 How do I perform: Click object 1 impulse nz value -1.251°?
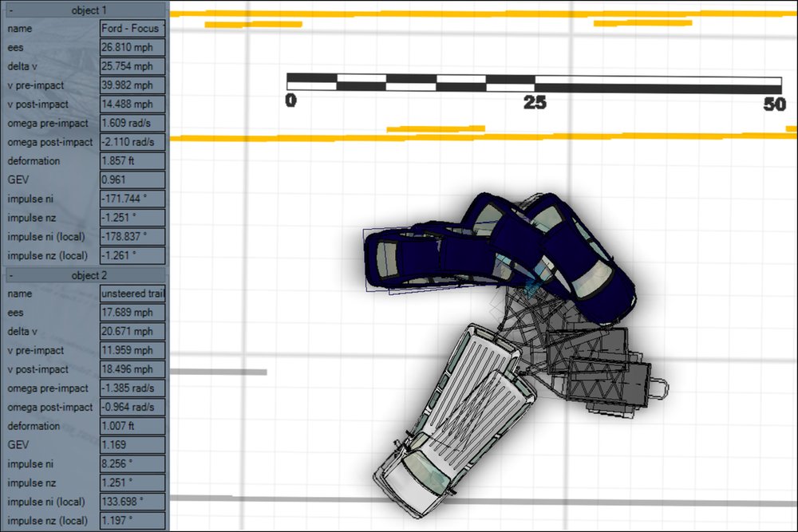(x=132, y=218)
